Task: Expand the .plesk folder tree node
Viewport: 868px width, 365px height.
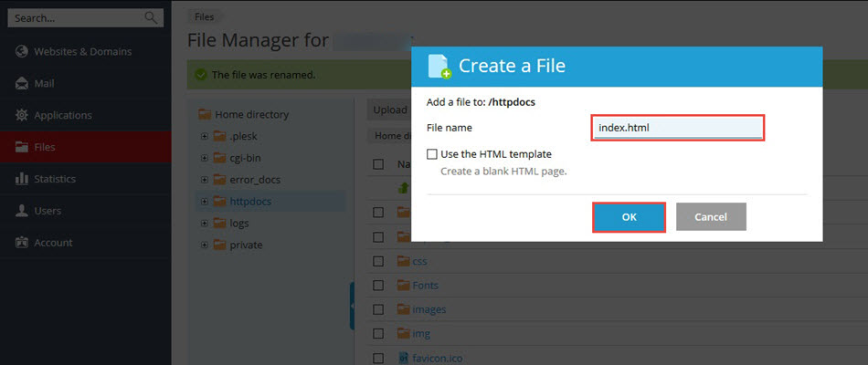Action: point(204,137)
